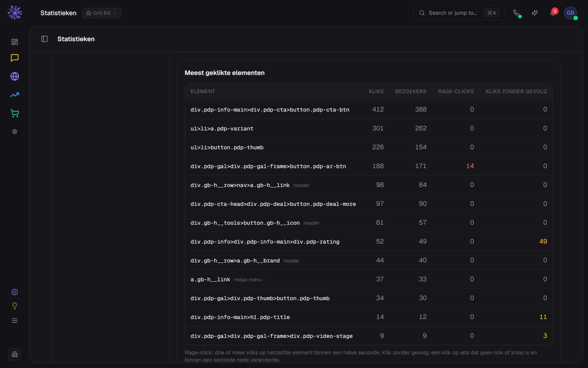Click the orange value 3 for video-stage
Screen dimensions: 588x368
[x=545, y=335]
